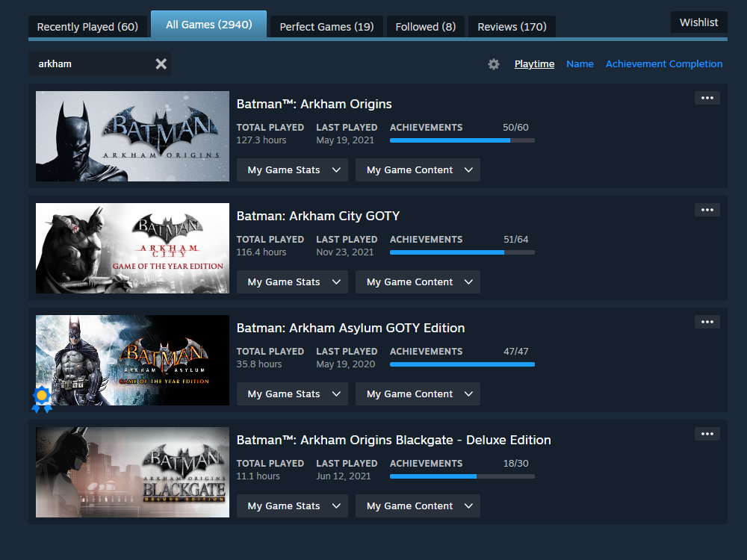Click the 50/60 achievements progress bar

coord(462,140)
